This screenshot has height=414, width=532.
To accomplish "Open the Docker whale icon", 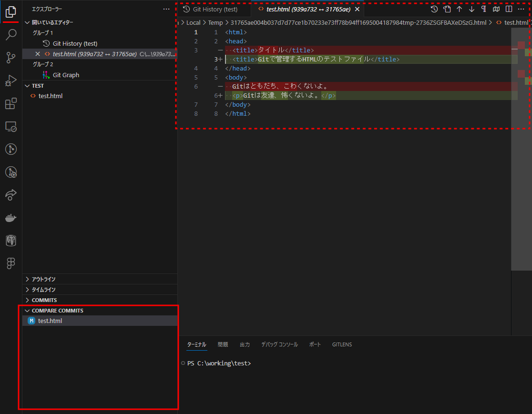I will [x=11, y=218].
